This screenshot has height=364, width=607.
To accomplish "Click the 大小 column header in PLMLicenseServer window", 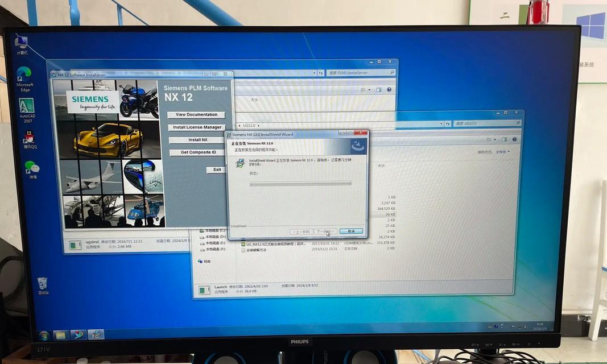I will pyautogui.click(x=254, y=100).
